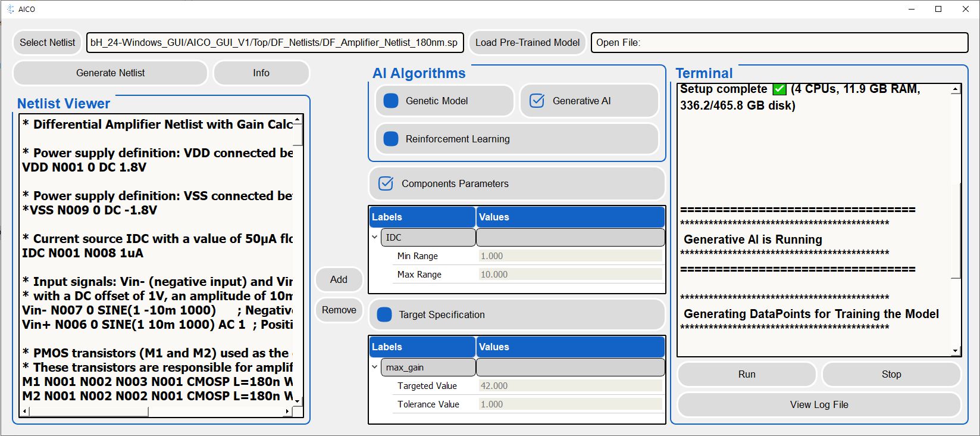Click the Select Netlist button
This screenshot has height=436, width=980.
pos(47,42)
